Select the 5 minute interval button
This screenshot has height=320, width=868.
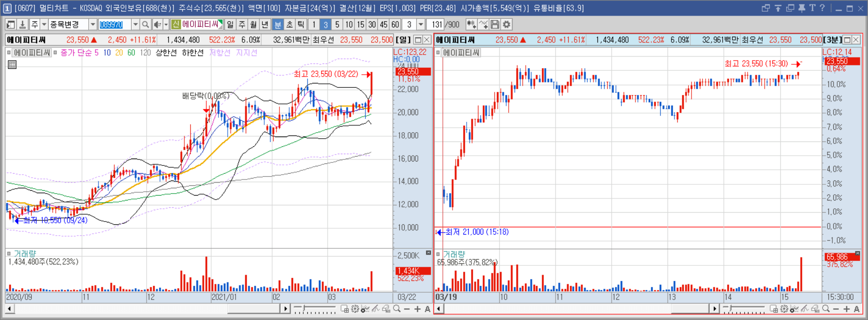337,24
